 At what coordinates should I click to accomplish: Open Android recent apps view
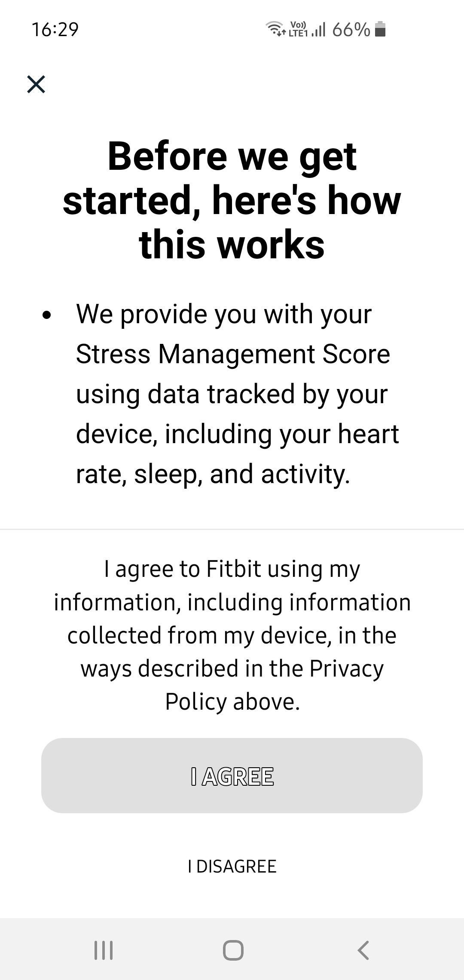pyautogui.click(x=104, y=950)
